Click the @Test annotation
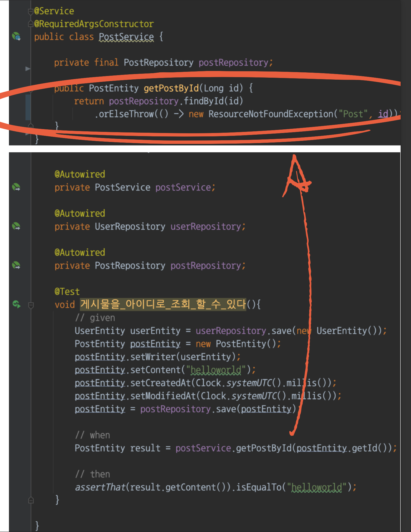Screen dimensions: 411x532 67,291
